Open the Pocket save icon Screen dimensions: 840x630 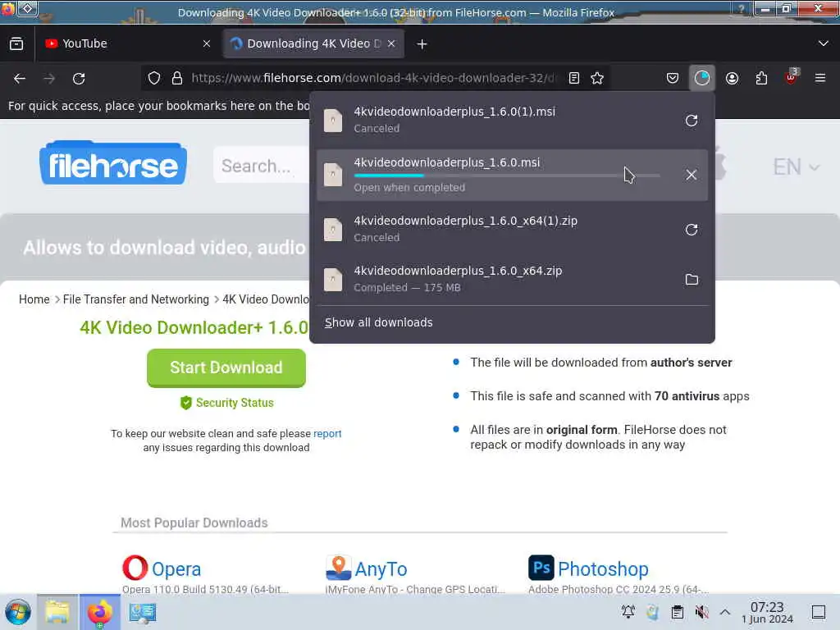click(x=673, y=78)
